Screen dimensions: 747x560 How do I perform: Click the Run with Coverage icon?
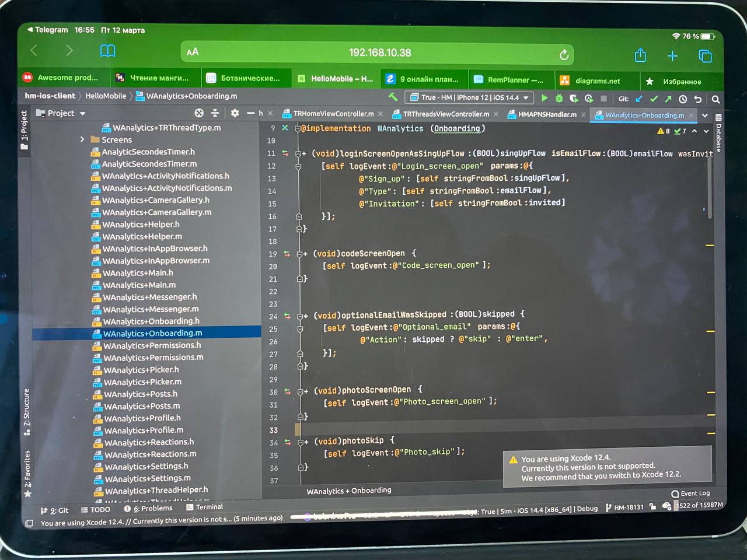click(x=574, y=98)
